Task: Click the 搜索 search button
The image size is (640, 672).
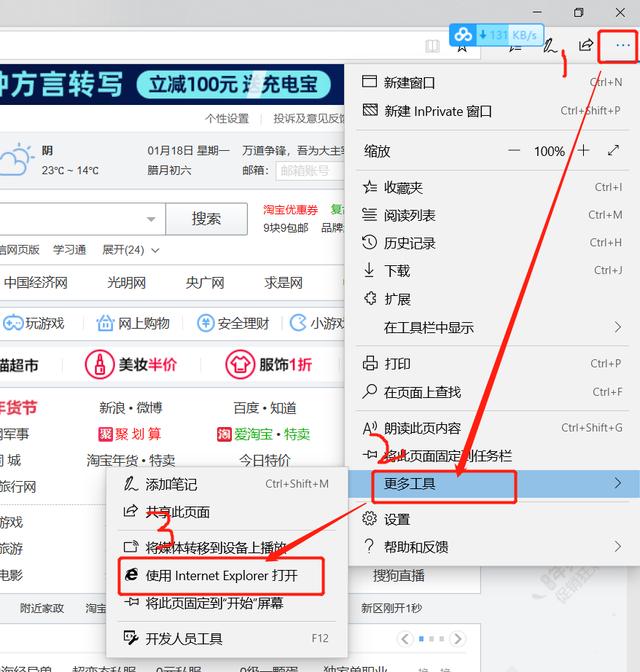Action: coord(206,219)
